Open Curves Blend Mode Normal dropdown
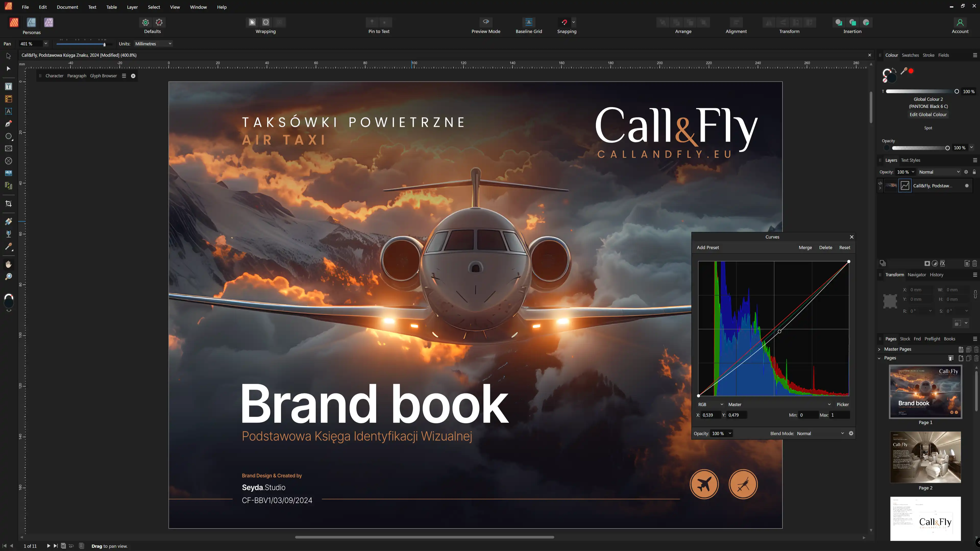Image resolution: width=980 pixels, height=551 pixels. [x=820, y=433]
